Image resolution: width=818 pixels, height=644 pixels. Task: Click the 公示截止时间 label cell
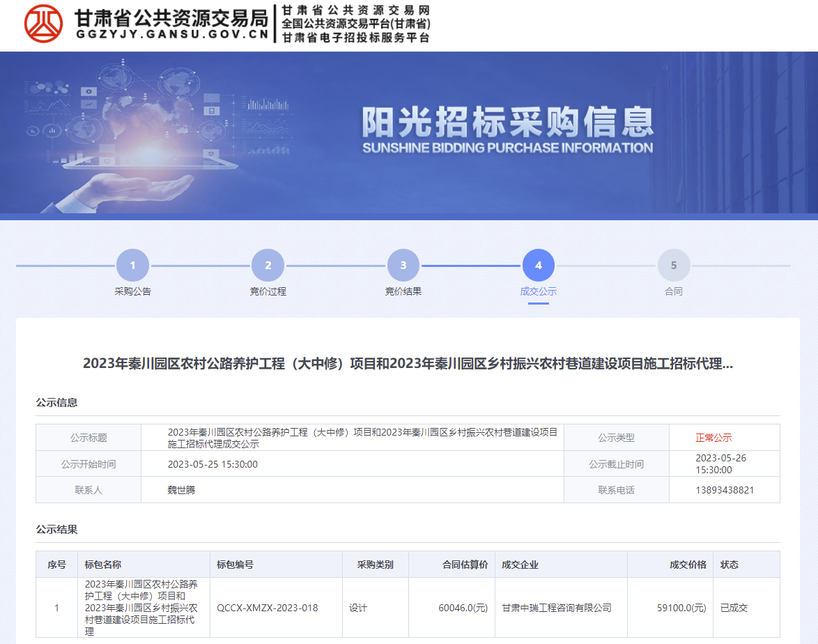616,464
